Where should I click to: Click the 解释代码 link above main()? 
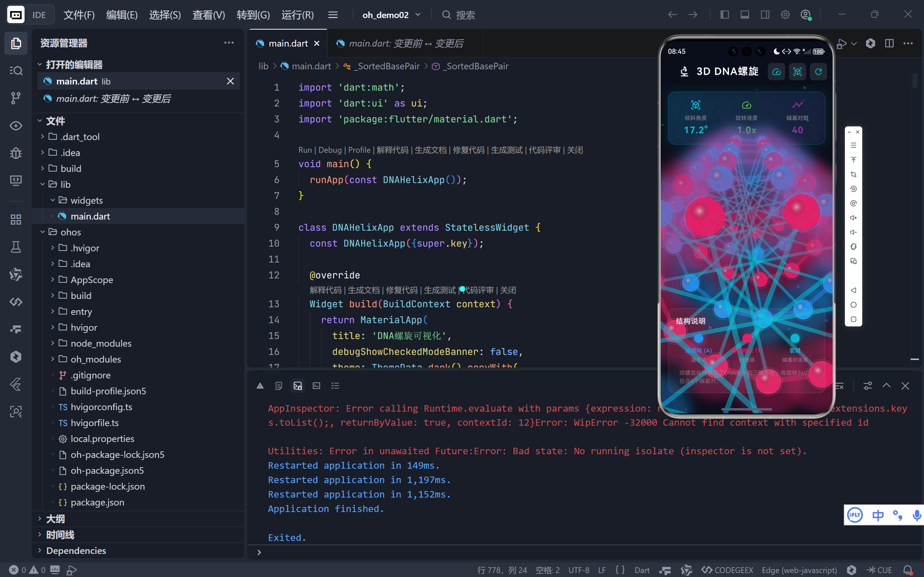[x=392, y=150]
